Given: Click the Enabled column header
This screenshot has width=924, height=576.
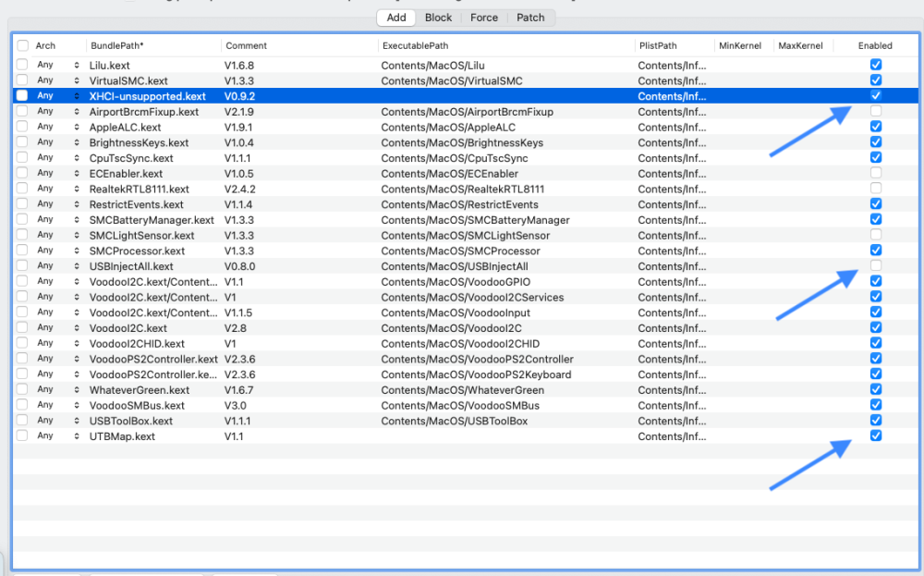Looking at the screenshot, I should [875, 45].
